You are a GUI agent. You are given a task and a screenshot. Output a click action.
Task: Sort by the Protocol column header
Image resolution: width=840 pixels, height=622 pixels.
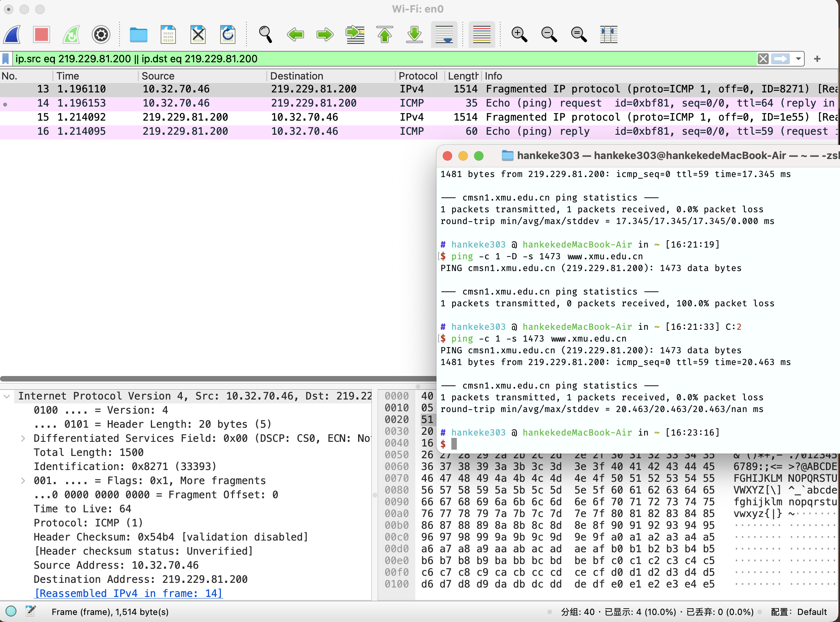pos(420,76)
